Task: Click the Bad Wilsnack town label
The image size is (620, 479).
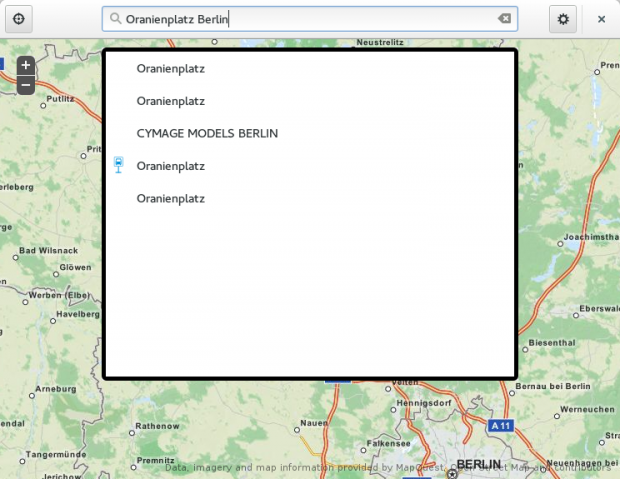Action: pyautogui.click(x=49, y=250)
